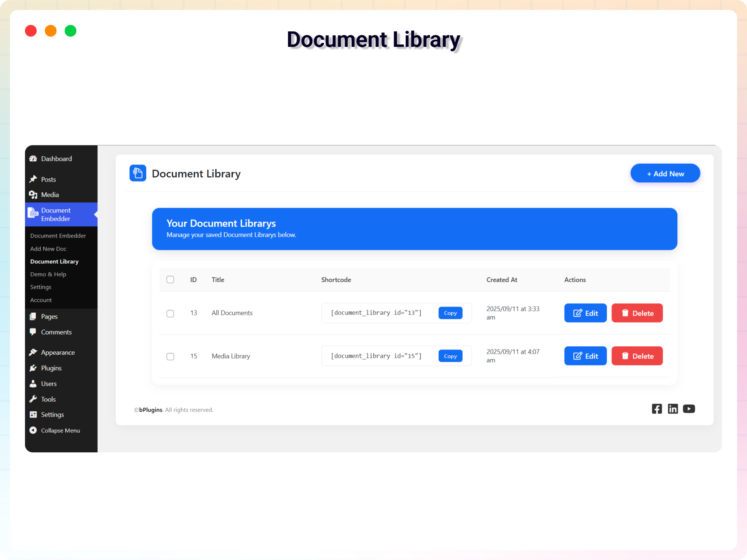
Task: Click the Media Library title text
Action: [231, 356]
